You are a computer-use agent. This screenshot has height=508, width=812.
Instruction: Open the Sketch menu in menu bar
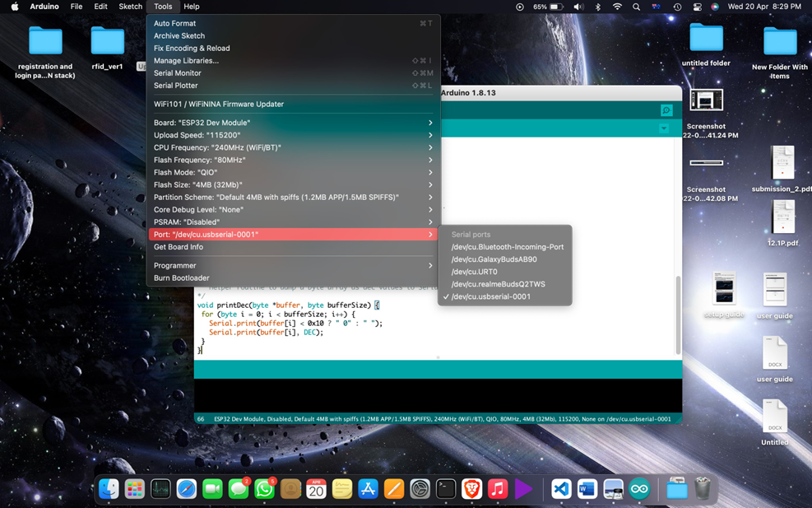(x=131, y=7)
